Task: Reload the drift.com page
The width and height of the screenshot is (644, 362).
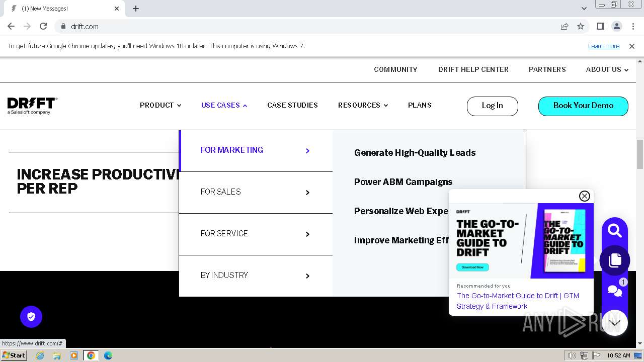Action: [43, 26]
